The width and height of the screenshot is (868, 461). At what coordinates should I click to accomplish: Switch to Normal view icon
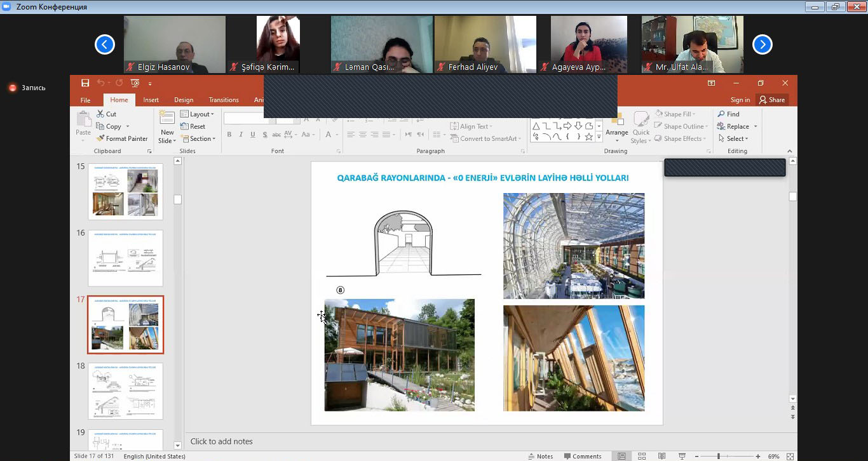(x=621, y=456)
